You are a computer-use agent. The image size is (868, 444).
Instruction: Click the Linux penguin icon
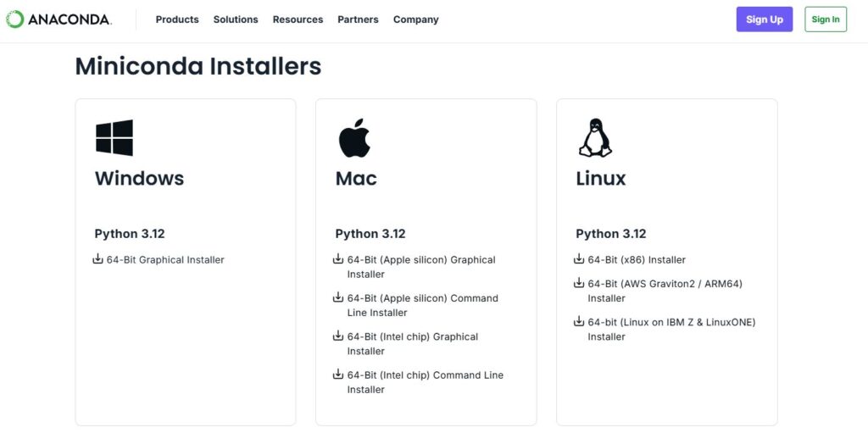pos(595,137)
